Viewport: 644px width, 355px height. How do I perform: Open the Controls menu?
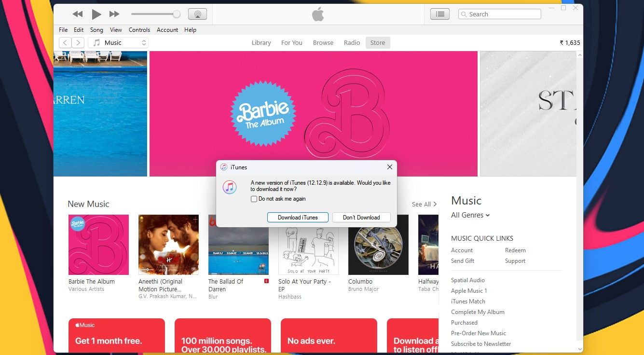point(139,30)
